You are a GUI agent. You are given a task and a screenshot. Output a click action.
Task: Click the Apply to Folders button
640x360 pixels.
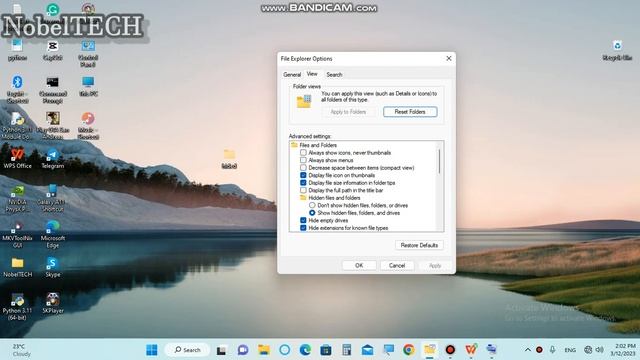[x=348, y=112]
